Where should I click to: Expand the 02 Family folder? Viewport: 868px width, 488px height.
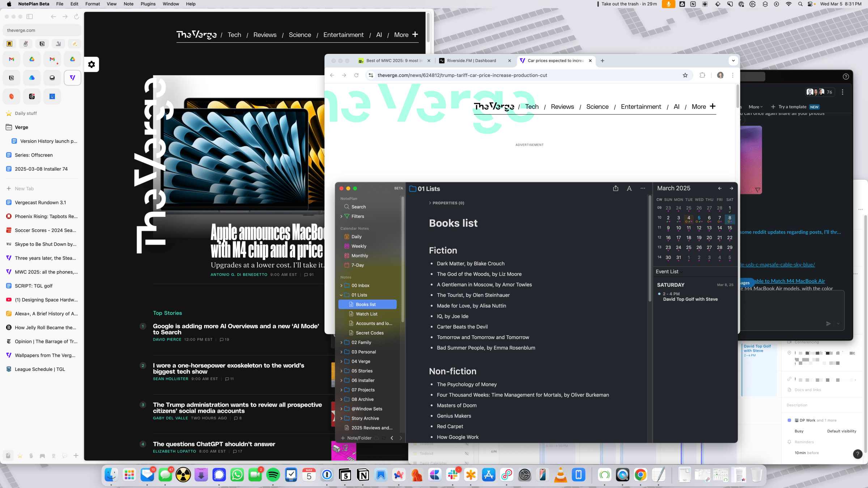click(x=341, y=342)
